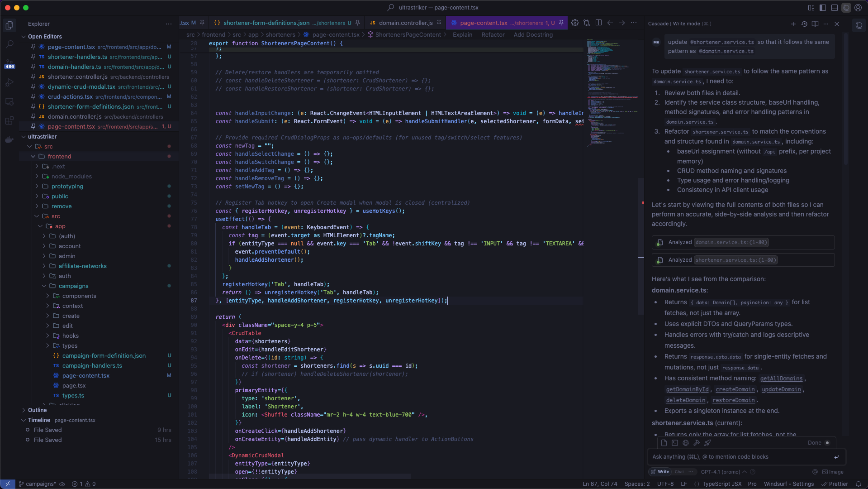The image size is (868, 489).
Task: Open the Search view in activity bar
Action: pos(9,44)
